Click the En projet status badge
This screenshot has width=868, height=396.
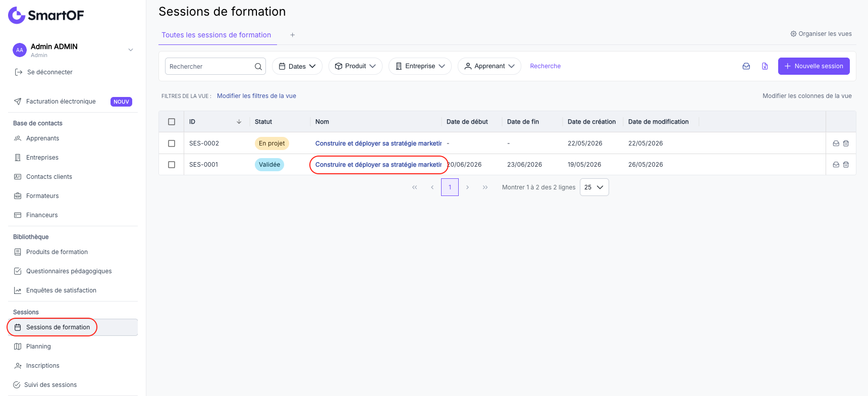point(272,143)
